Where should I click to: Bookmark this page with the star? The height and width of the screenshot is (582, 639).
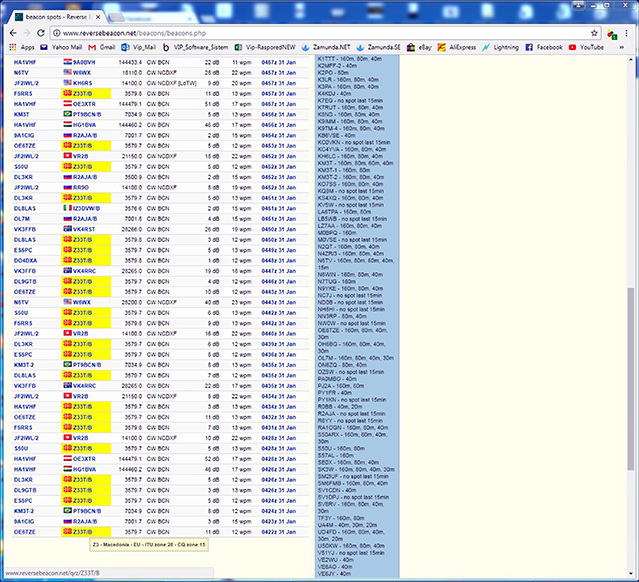click(594, 33)
